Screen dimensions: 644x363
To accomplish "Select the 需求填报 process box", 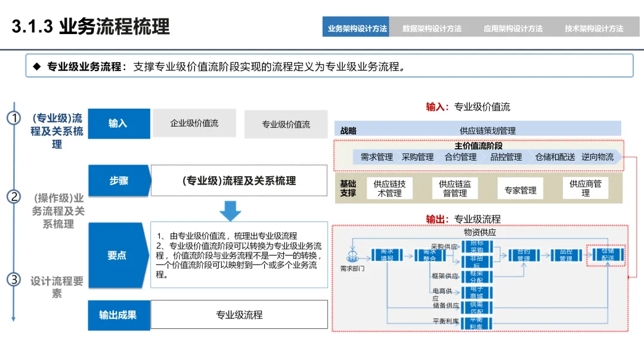I will pos(387,255).
